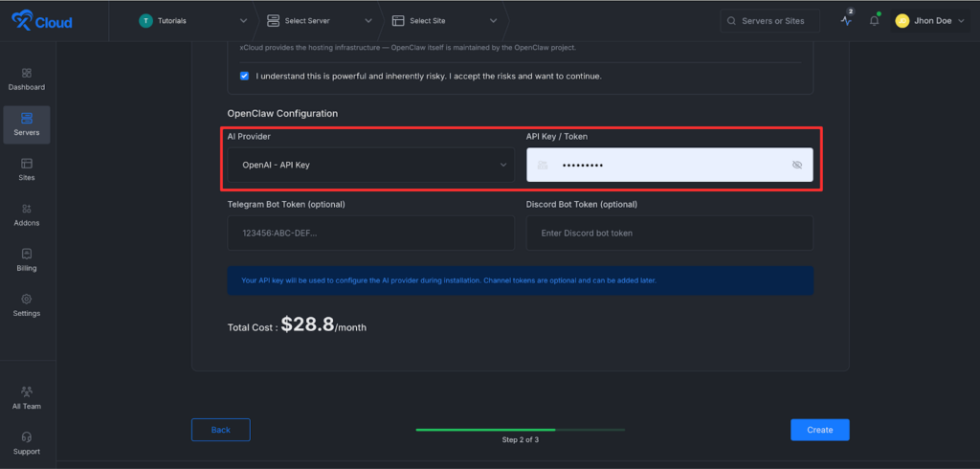Open the activity pulse icon in header

846,20
